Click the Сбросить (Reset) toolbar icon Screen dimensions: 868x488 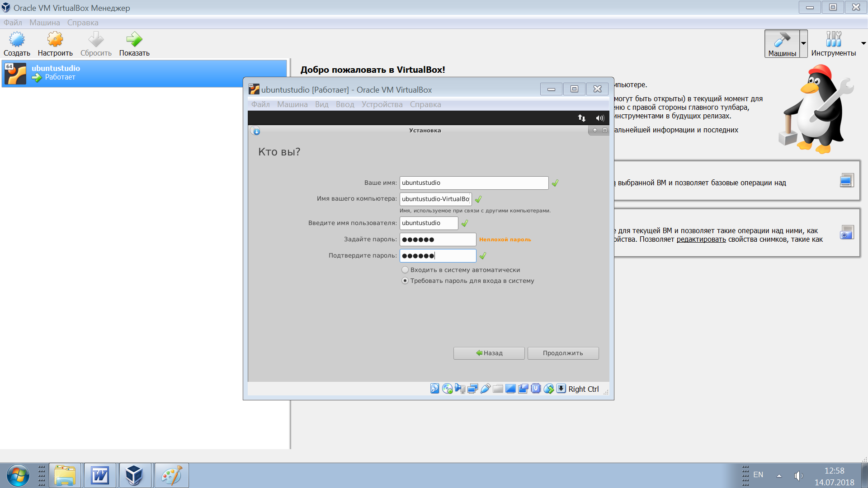[x=96, y=44]
